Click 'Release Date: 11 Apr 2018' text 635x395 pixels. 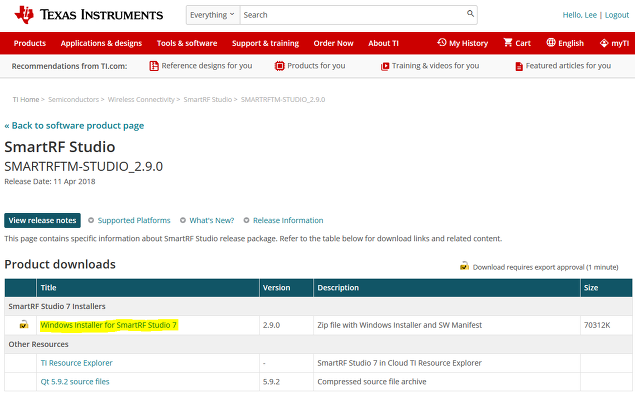click(50, 181)
